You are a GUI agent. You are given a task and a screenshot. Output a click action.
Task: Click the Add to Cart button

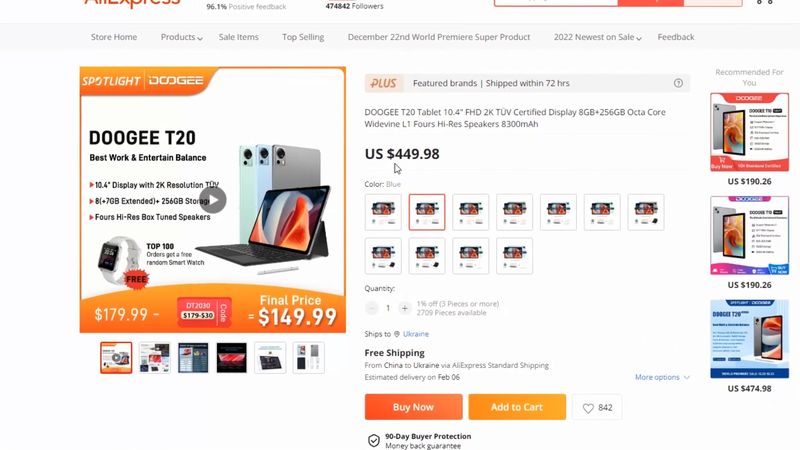click(x=517, y=407)
